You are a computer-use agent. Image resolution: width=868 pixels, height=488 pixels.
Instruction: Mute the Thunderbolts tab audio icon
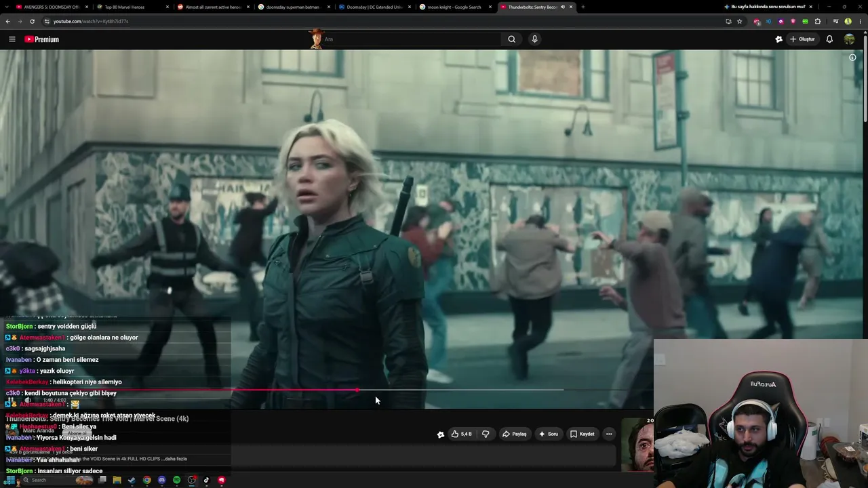pos(562,7)
